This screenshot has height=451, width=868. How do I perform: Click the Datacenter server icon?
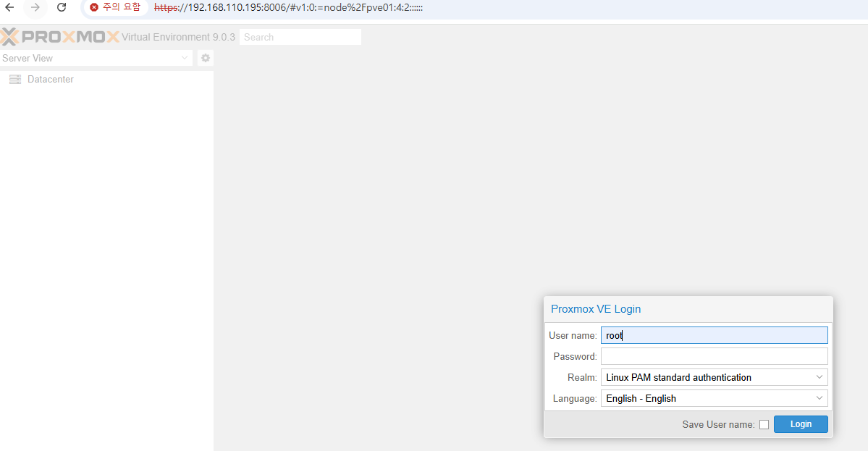[x=15, y=80]
